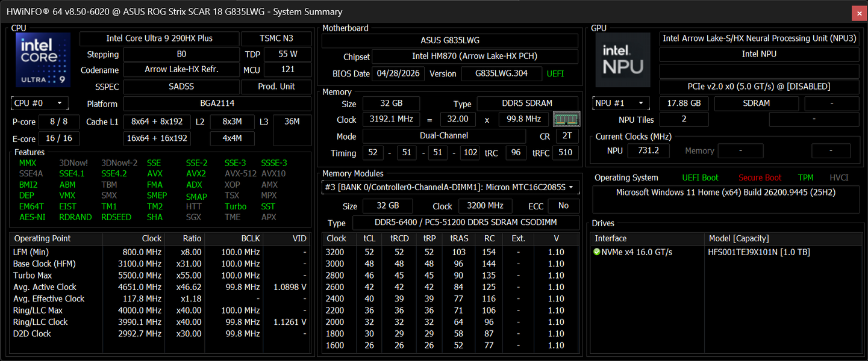The image size is (868, 361).
Task: Click the DDR5 SDRAM memory type field
Action: 527,103
